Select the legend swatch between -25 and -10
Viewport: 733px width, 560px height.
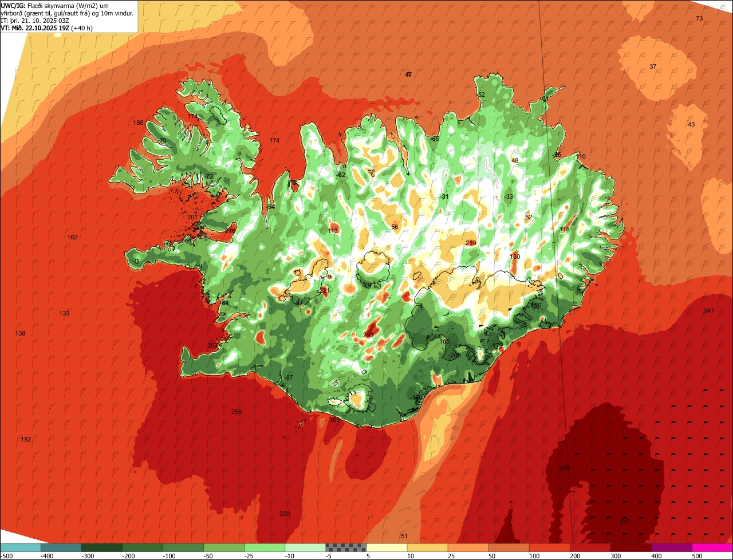tap(265, 547)
